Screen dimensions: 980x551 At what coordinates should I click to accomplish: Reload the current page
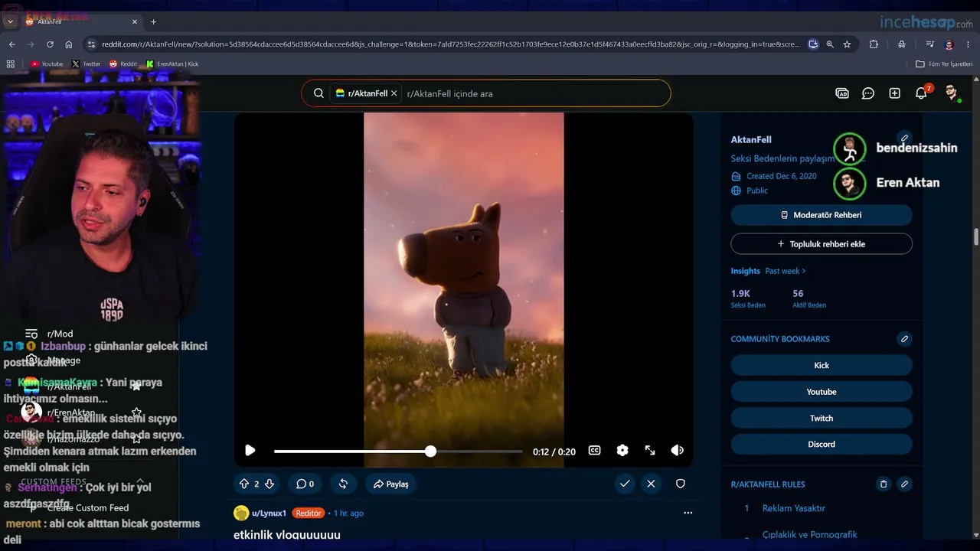[50, 44]
